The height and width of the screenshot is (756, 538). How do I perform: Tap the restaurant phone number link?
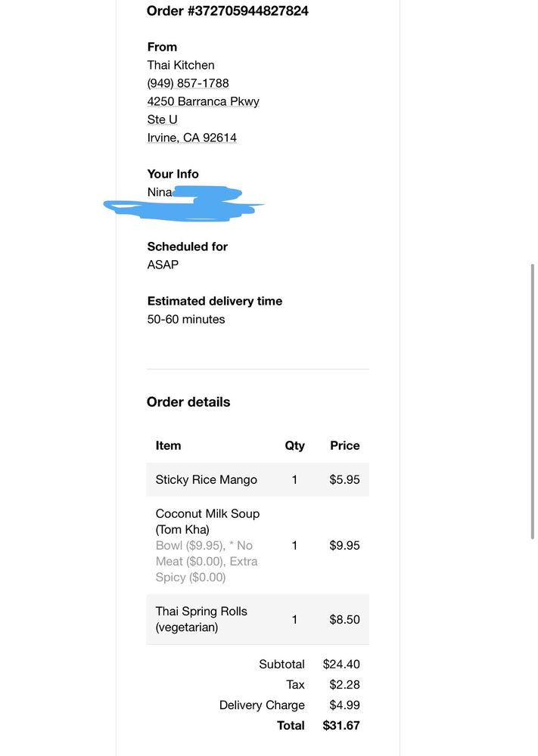pos(188,83)
